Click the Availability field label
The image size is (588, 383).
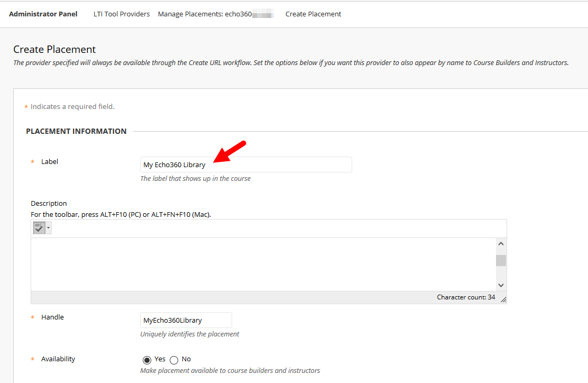[58, 359]
